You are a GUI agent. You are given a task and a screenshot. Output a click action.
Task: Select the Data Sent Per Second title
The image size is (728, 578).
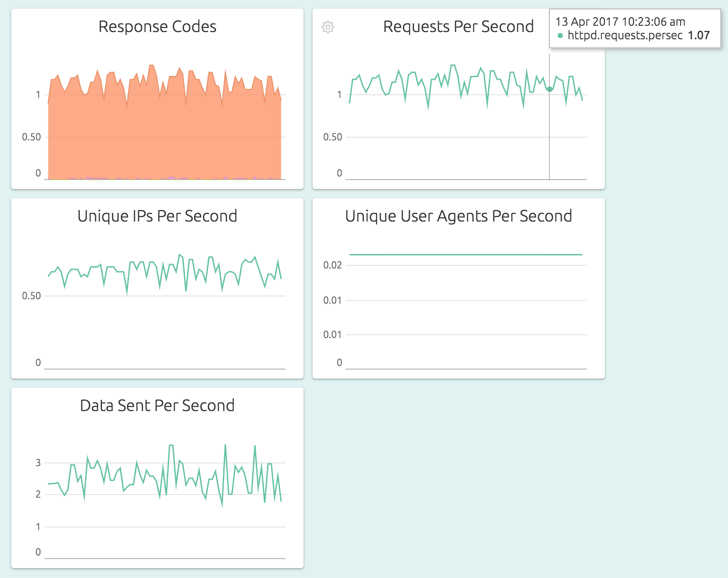(x=157, y=406)
